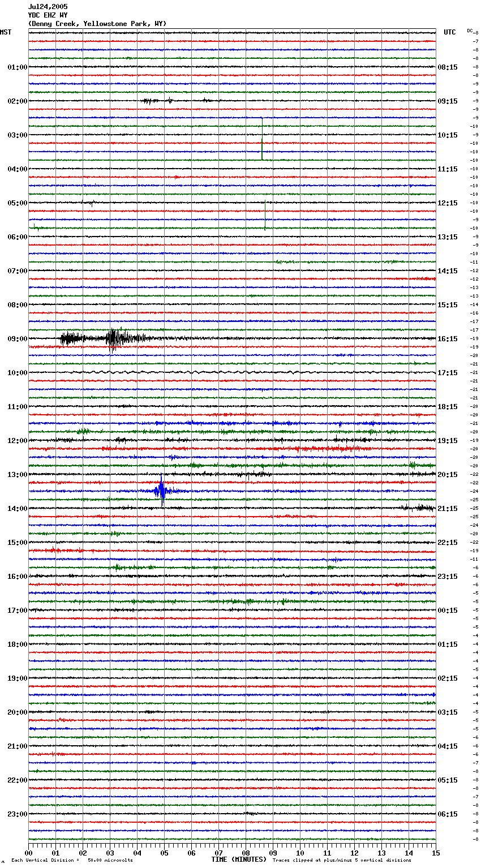Select the 10:00 MST hour label
Screen dimensions: 481x868
pos(17,373)
